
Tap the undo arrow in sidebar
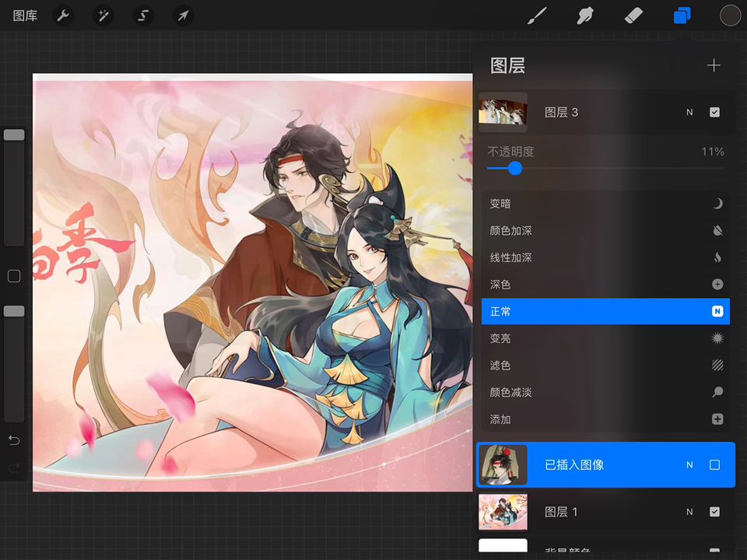click(x=14, y=441)
